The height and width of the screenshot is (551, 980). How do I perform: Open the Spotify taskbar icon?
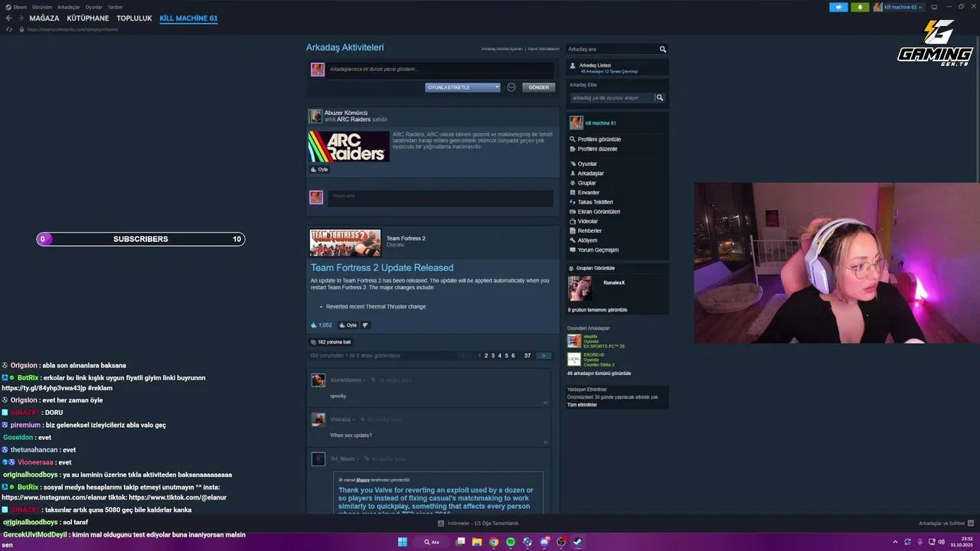(x=511, y=542)
